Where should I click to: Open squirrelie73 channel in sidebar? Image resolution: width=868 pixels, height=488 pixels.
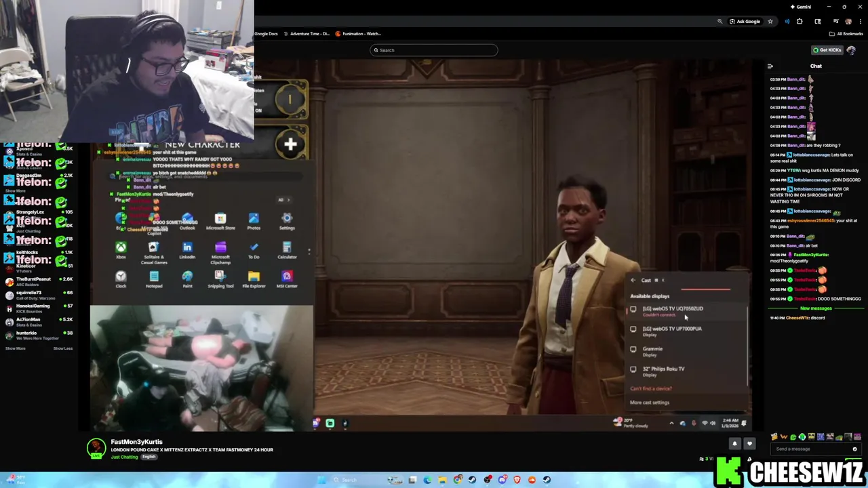[x=39, y=295]
